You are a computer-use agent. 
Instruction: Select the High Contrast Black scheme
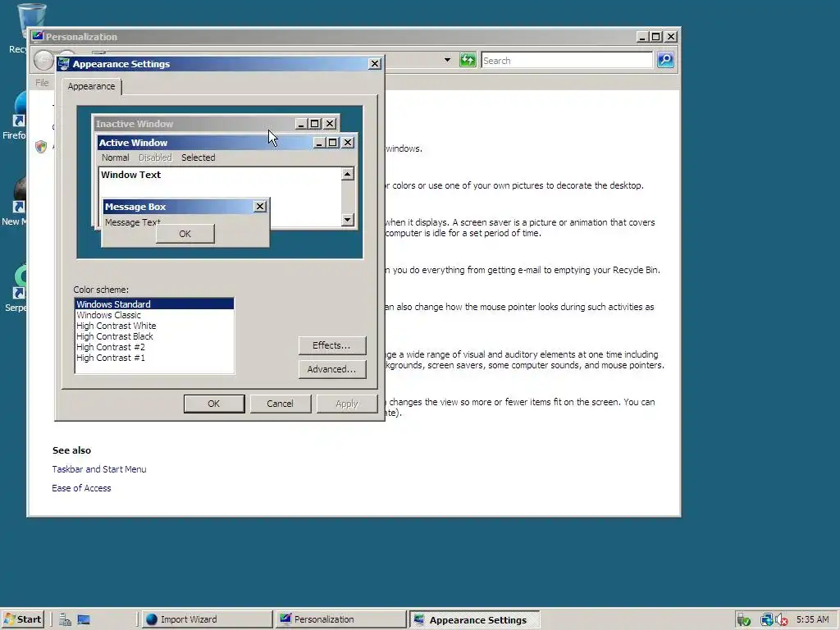[x=154, y=336]
